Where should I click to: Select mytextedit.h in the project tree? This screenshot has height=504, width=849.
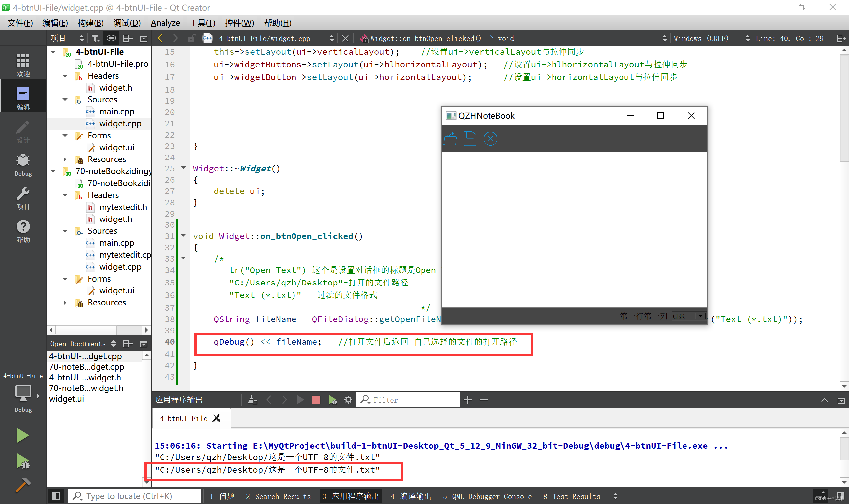(123, 207)
